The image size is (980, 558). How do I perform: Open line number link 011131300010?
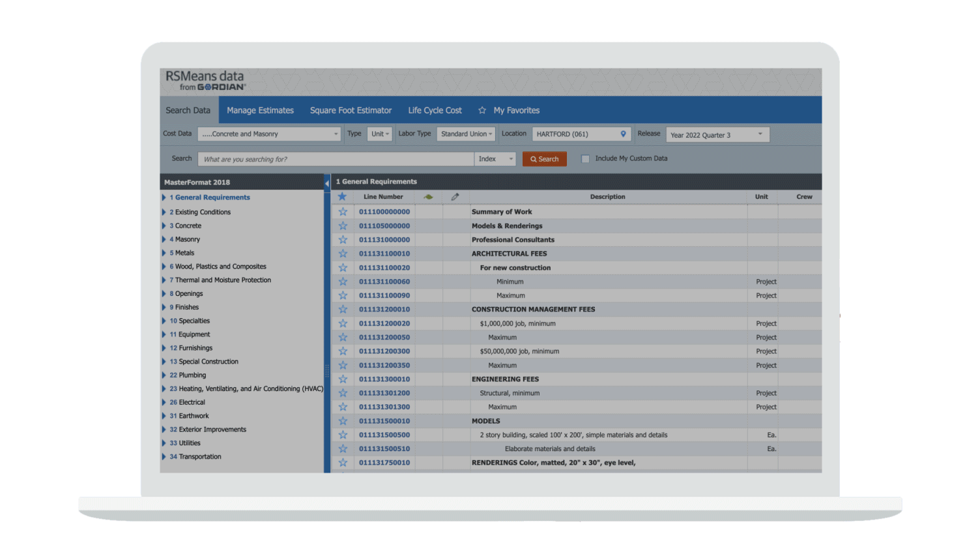click(x=384, y=379)
